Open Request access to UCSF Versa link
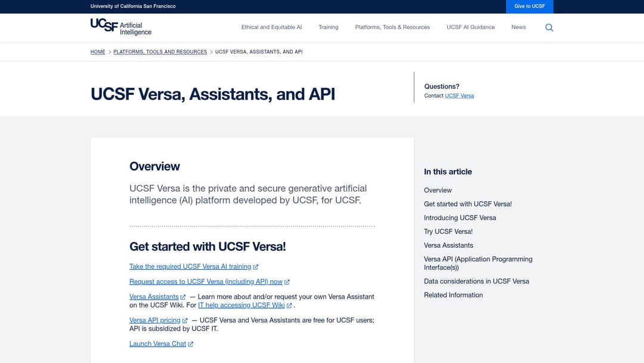The height and width of the screenshot is (363, 644). [206, 282]
